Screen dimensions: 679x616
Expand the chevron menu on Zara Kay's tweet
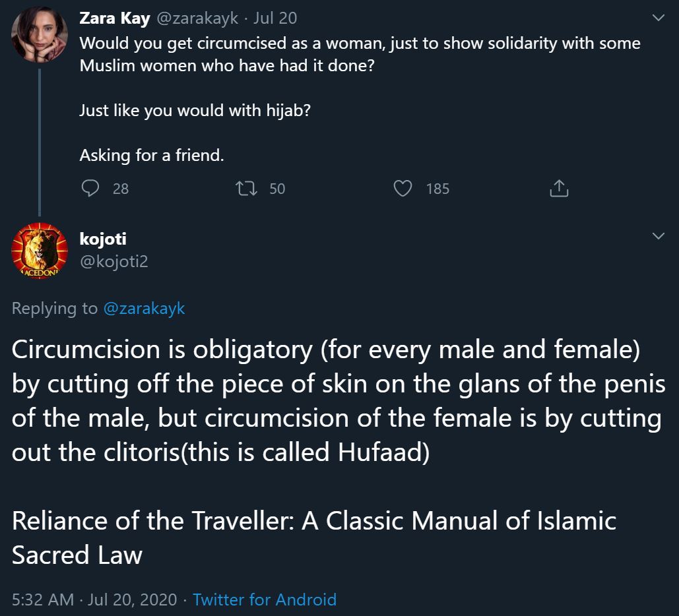coord(658,18)
